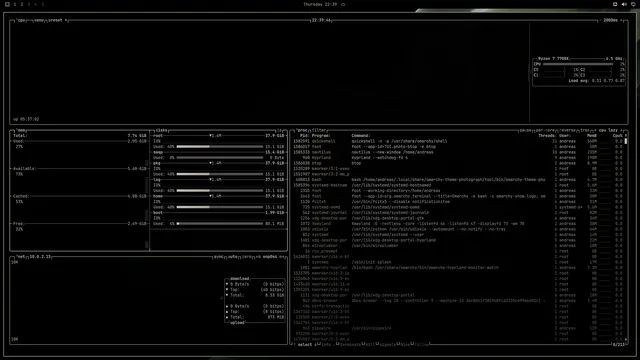This screenshot has width=640, height=360.
Task: Click the volume speaker tray icon
Action: [624, 4]
